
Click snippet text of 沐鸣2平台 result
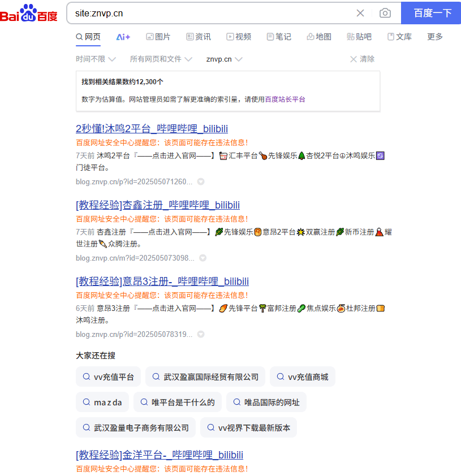click(x=230, y=162)
